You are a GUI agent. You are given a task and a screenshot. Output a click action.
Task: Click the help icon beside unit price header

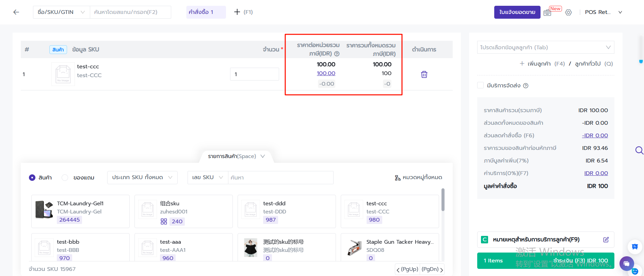pyautogui.click(x=337, y=54)
